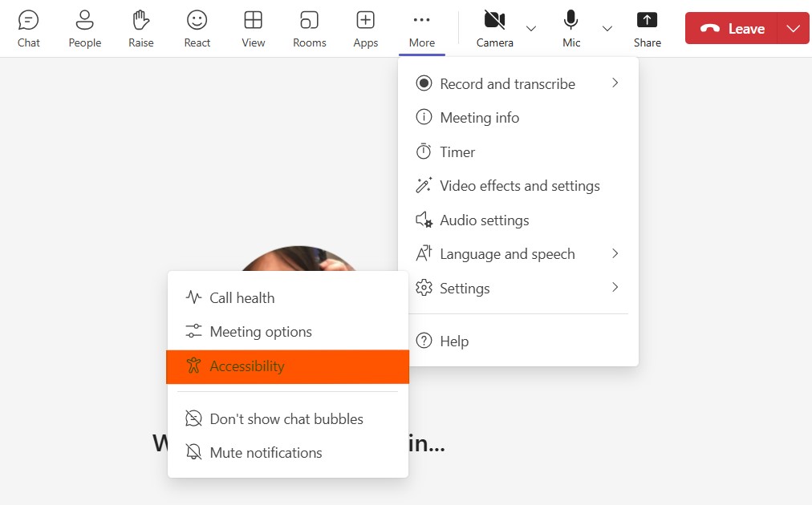The height and width of the screenshot is (505, 812).
Task: Raise your hand
Action: coord(140,26)
